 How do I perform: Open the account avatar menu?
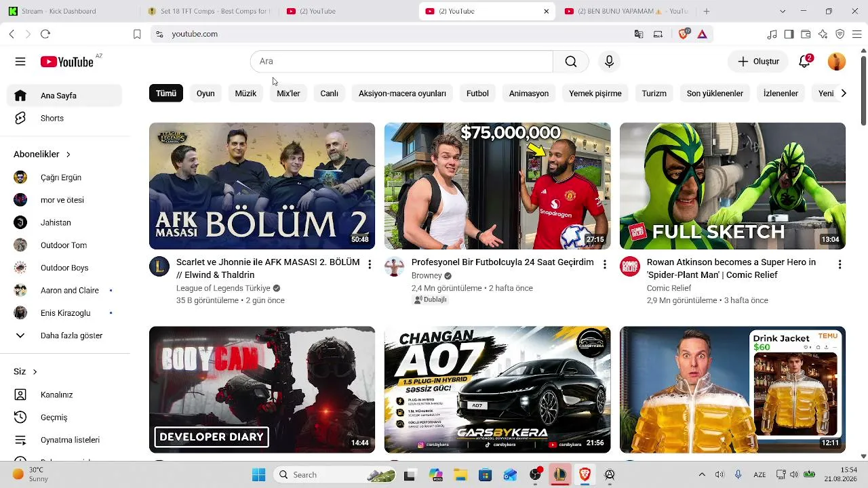(837, 62)
